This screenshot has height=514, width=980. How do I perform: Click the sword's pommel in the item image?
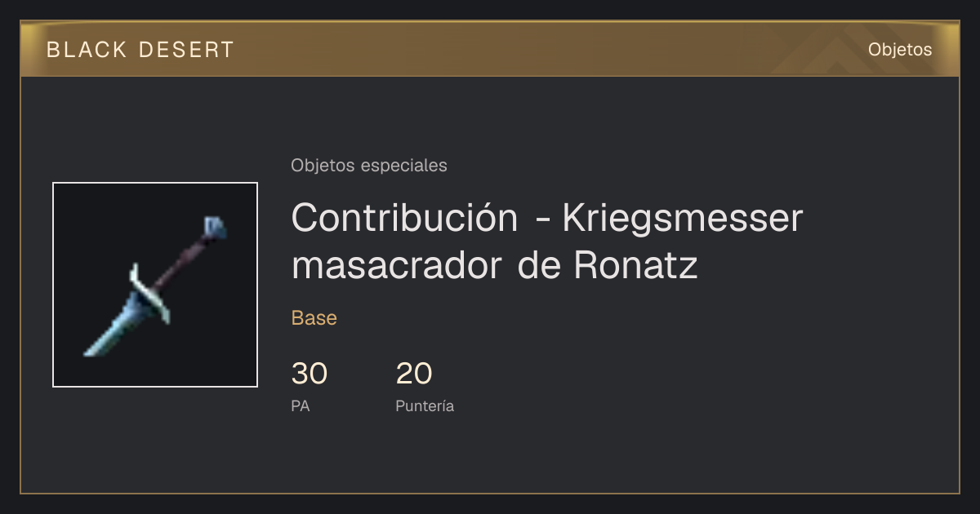tap(215, 227)
